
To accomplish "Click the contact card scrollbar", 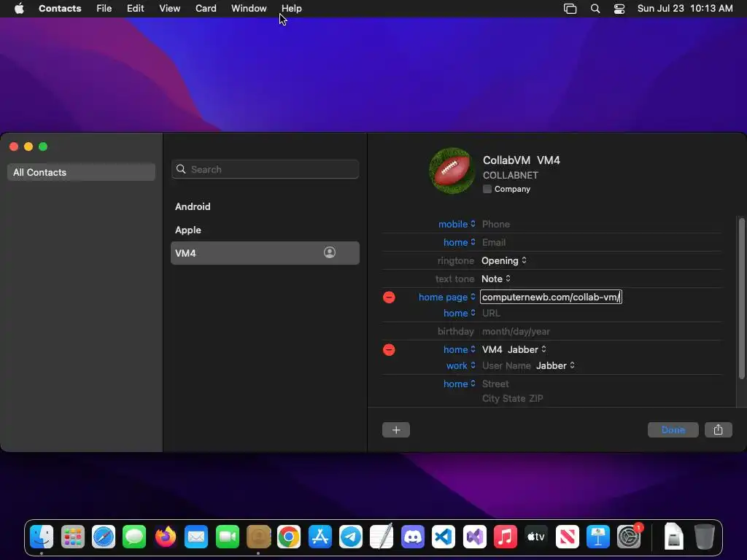I will click(x=741, y=298).
